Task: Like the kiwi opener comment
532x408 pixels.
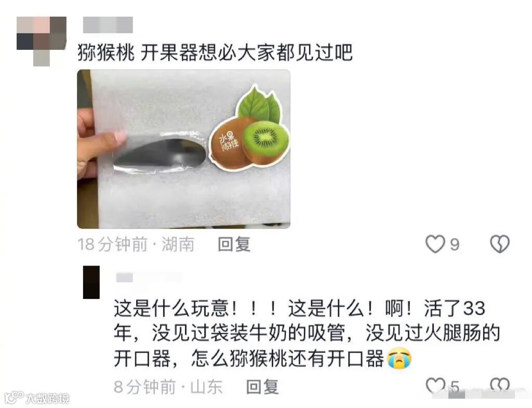Action: tap(435, 244)
